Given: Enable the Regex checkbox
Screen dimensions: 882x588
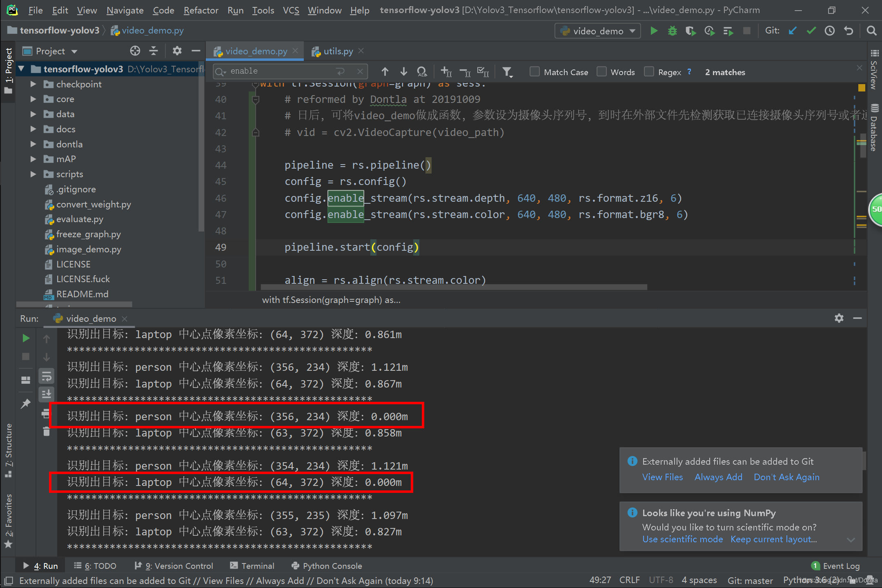Looking at the screenshot, I should (649, 72).
